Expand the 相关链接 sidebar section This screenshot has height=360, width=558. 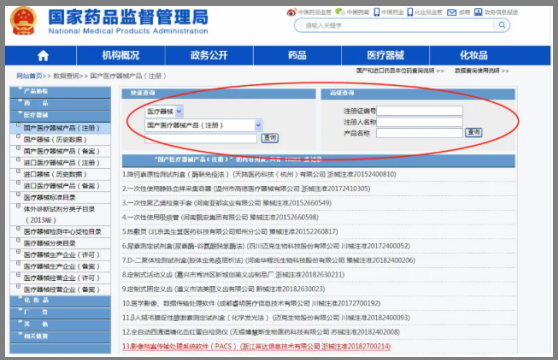60,336
